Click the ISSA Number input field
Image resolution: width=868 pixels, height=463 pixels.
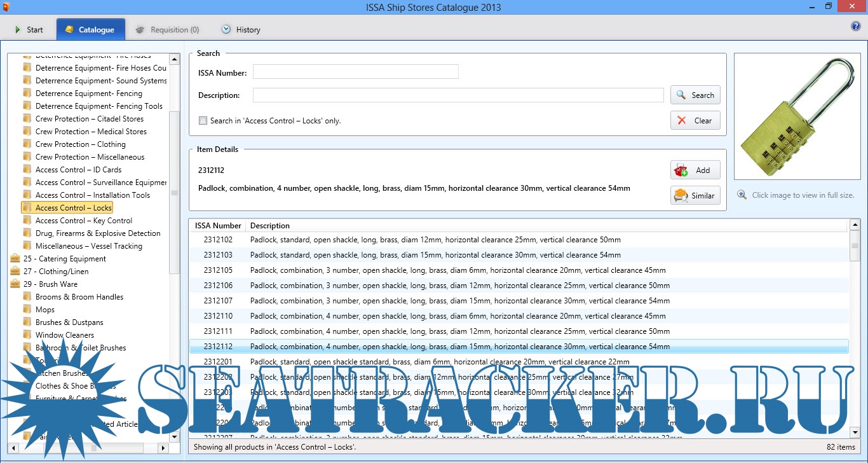point(355,72)
